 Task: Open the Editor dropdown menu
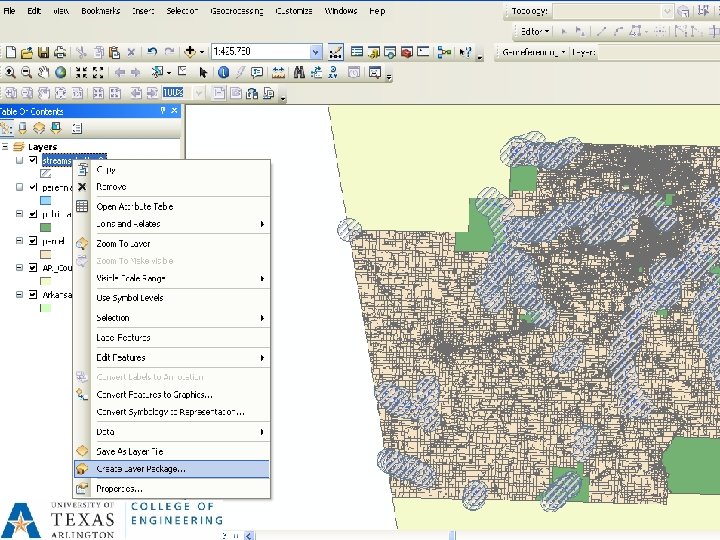[532, 31]
